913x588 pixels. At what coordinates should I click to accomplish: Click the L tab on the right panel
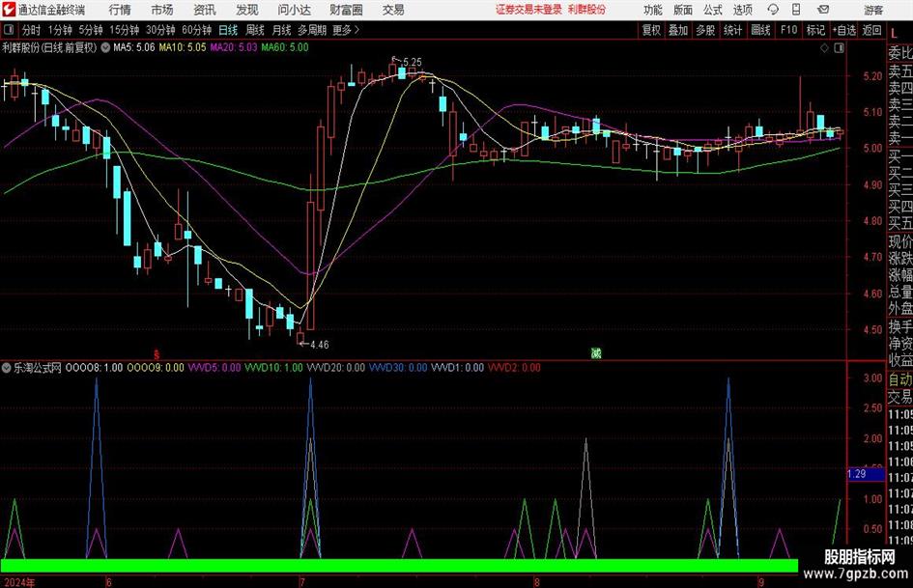(894, 35)
